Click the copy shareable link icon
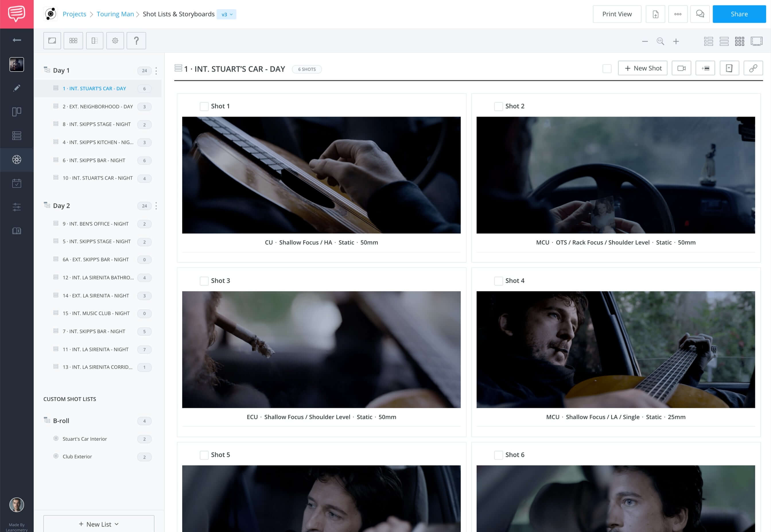Screen dimensions: 771x532 753,68
